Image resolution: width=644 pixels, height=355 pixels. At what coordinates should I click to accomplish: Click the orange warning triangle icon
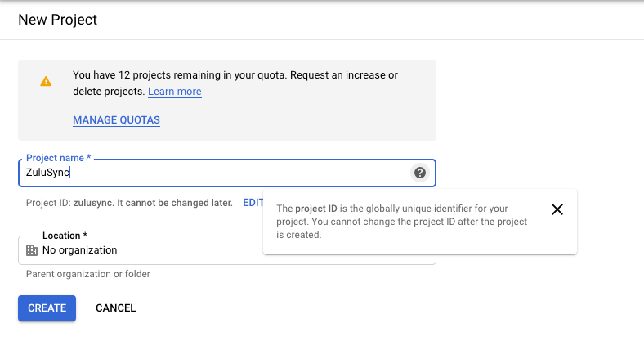click(x=46, y=81)
